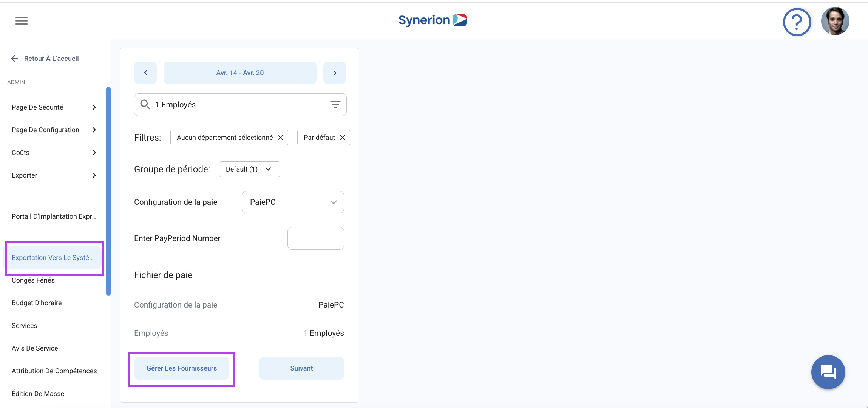Remove the Par défaut filter
This screenshot has height=408, width=868.
click(343, 138)
